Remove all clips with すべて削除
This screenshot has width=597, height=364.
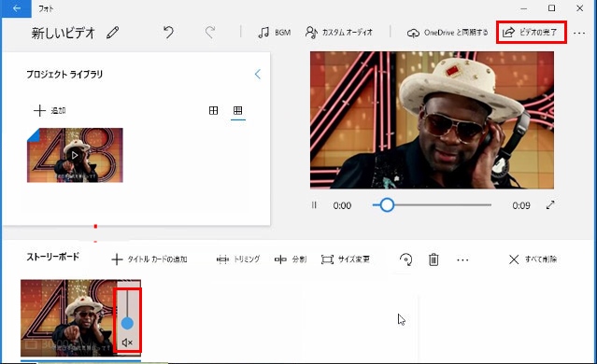pyautogui.click(x=533, y=259)
